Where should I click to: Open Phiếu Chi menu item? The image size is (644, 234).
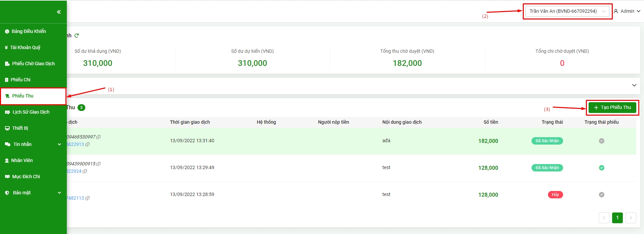tap(20, 80)
